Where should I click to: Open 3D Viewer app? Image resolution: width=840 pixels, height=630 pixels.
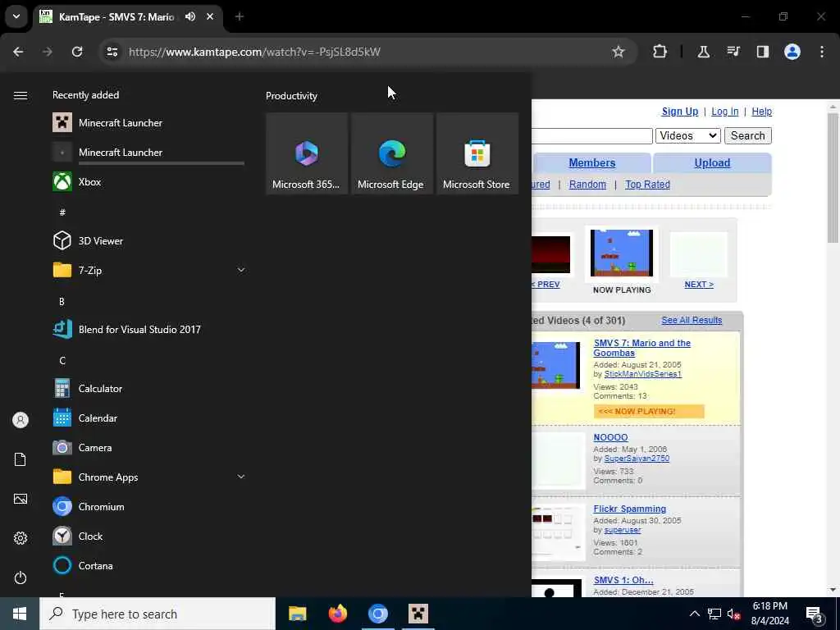[x=148, y=240]
